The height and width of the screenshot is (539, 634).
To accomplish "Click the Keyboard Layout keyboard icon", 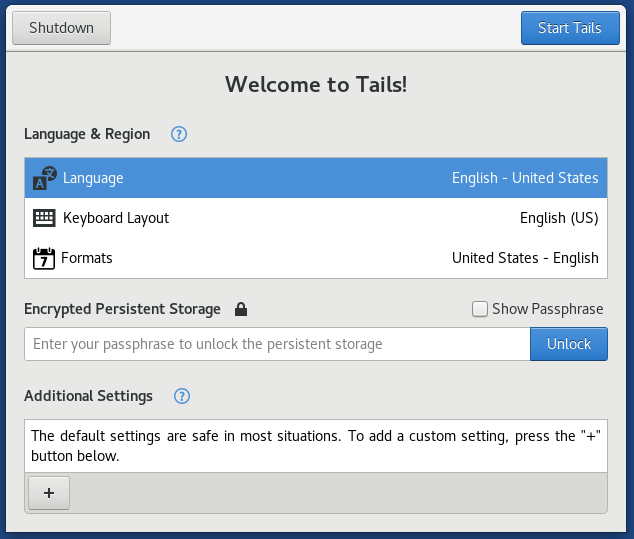I will pos(44,218).
